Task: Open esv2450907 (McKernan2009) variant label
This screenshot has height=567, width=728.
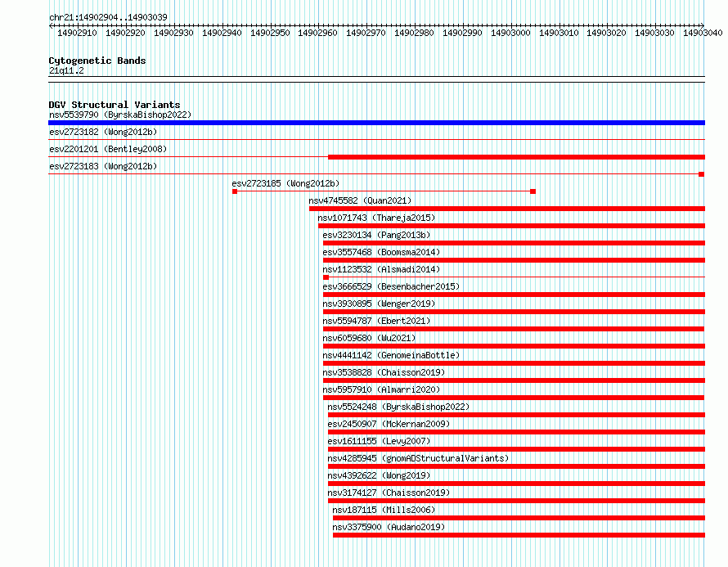Action: (389, 424)
